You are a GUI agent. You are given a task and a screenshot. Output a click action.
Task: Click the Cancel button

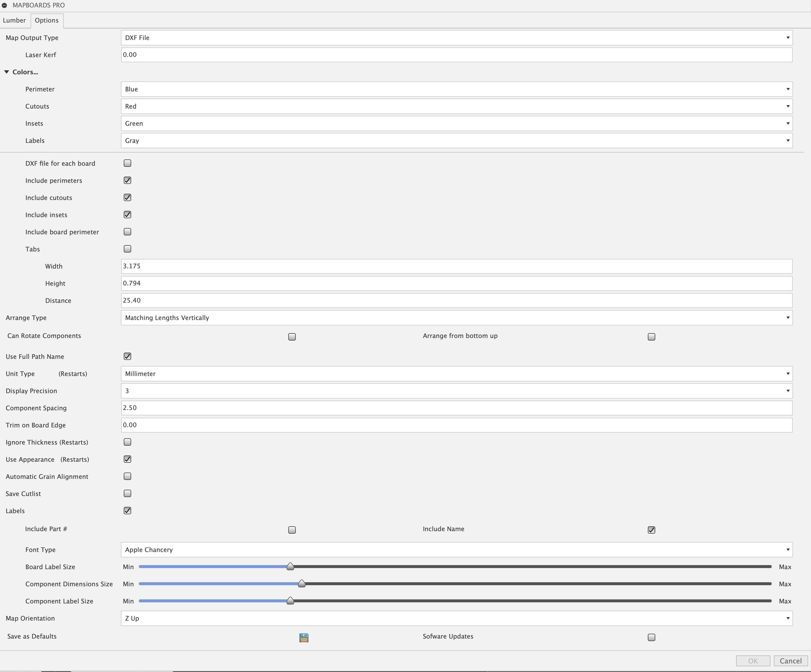[x=790, y=661]
